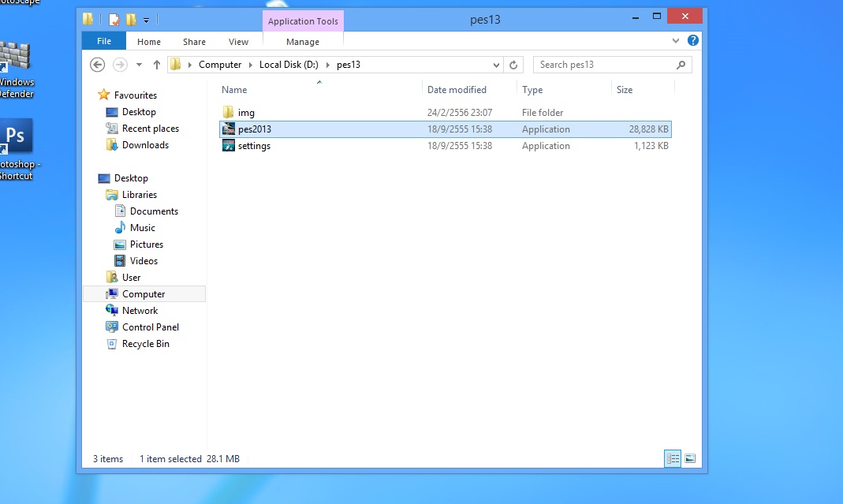
Task: Click the Back navigation arrow
Action: tap(97, 65)
